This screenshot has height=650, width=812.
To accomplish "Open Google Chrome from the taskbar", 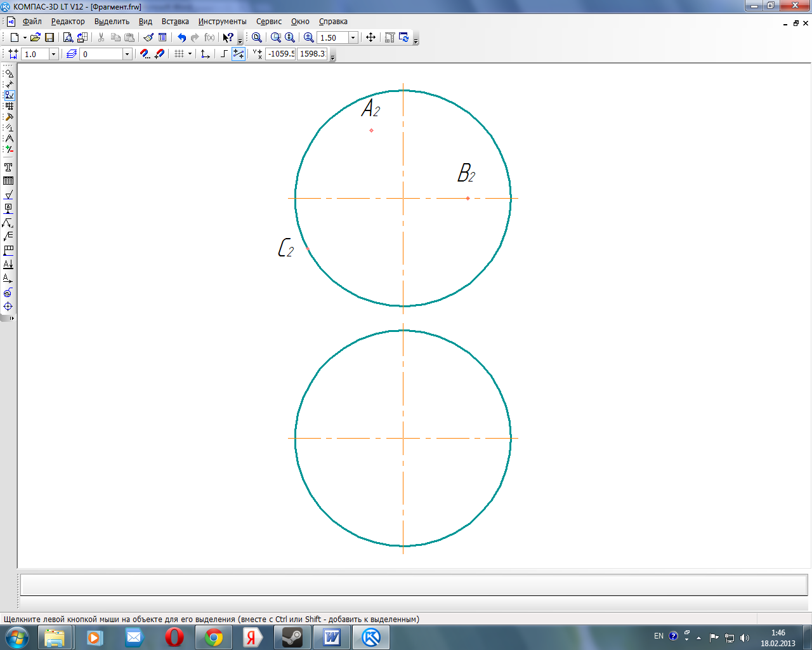I will [214, 637].
